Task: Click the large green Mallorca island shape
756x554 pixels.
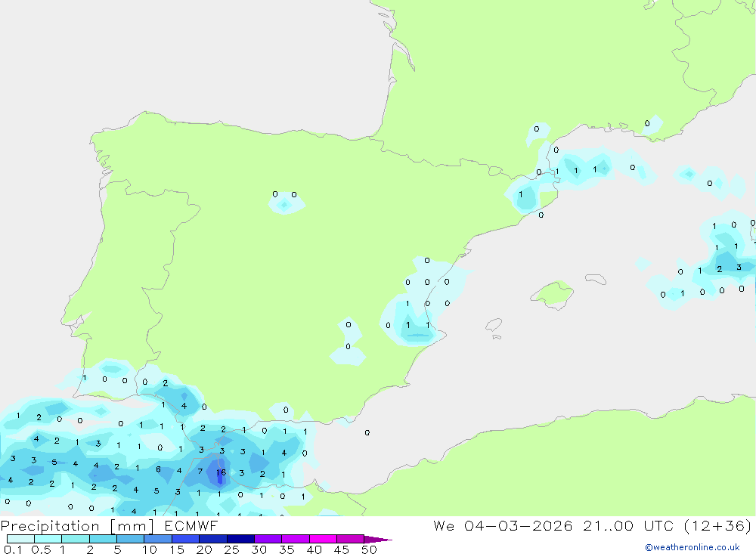Action: (553, 292)
